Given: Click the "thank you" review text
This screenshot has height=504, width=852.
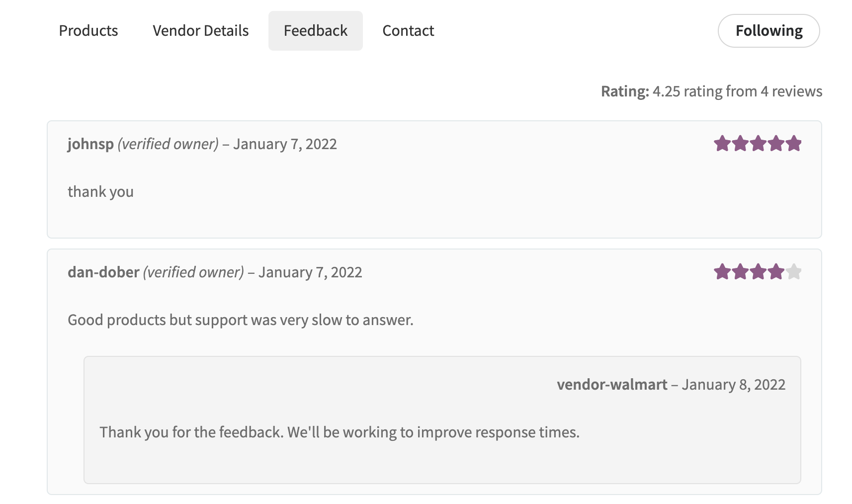Looking at the screenshot, I should (x=100, y=192).
